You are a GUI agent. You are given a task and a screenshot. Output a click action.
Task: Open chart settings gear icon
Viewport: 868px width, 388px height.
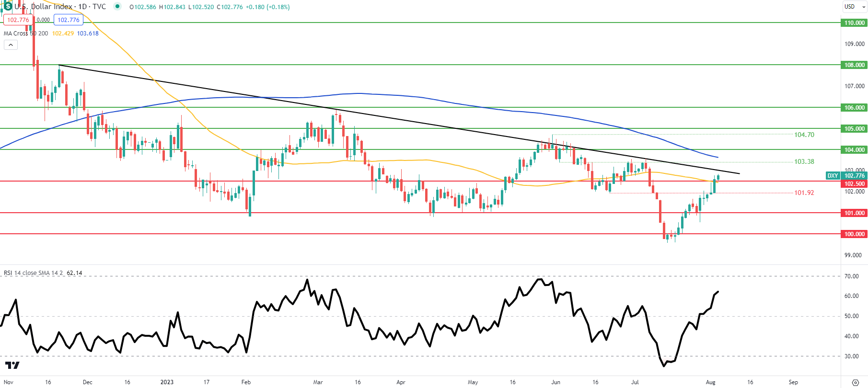855,382
